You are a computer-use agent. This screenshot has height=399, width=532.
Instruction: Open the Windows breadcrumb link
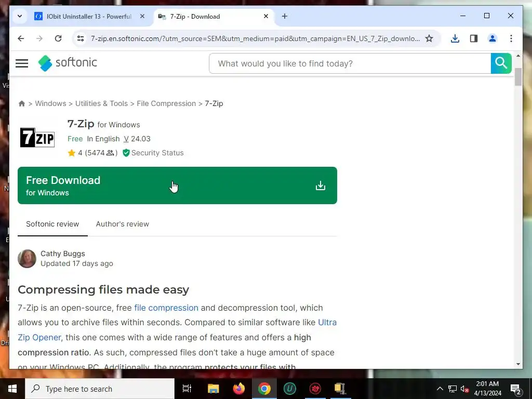coord(50,103)
